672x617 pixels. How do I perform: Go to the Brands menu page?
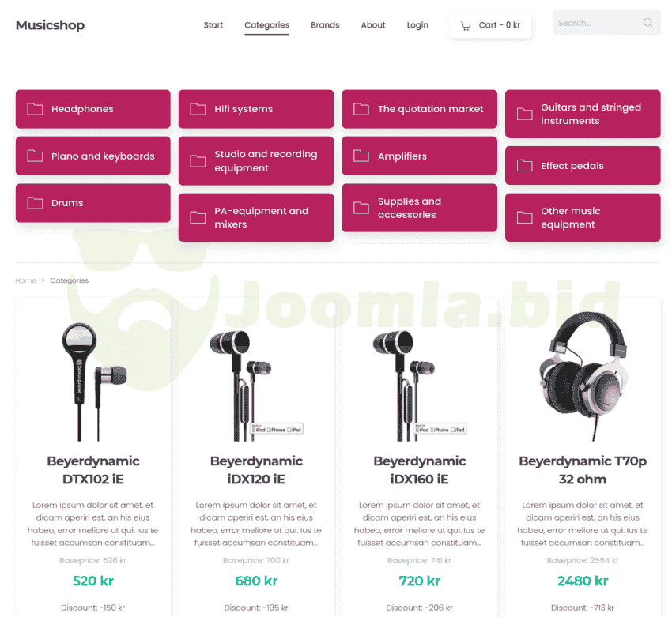[325, 25]
